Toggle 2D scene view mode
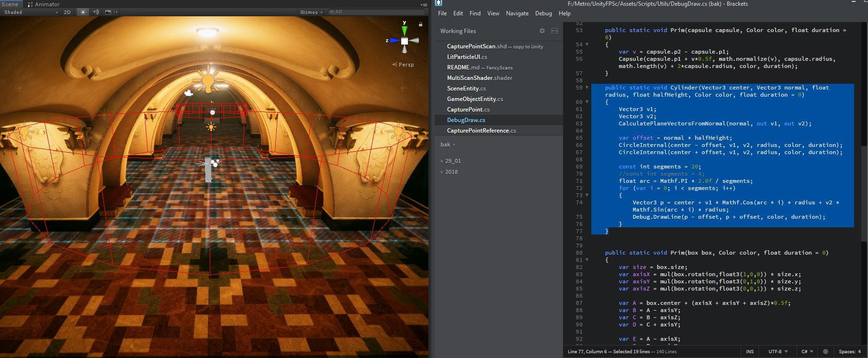 68,12
